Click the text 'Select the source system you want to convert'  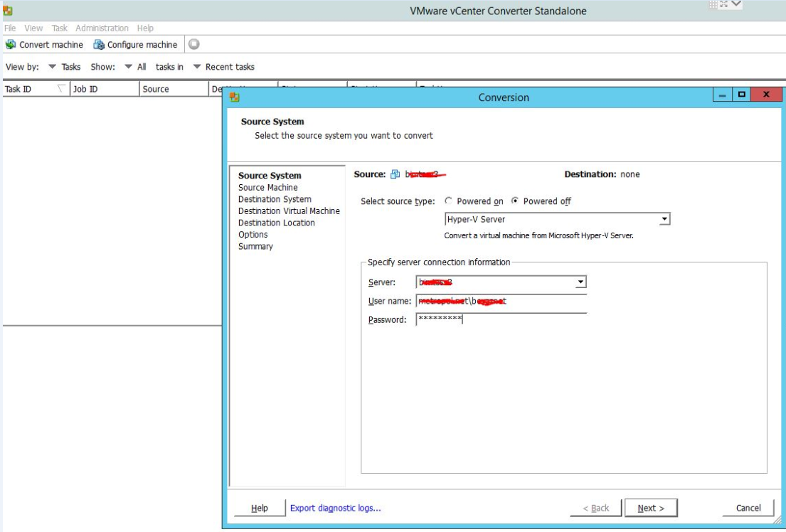click(x=344, y=135)
